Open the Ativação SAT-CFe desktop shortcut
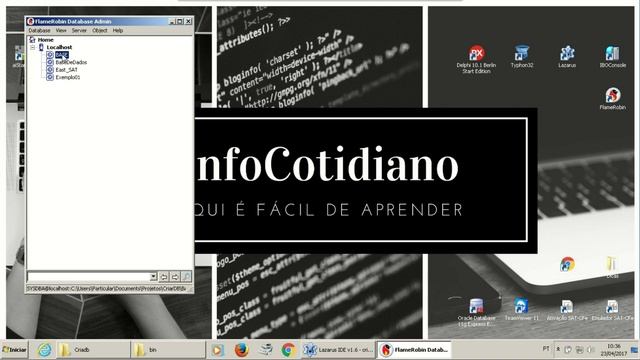640x360 pixels. tap(567, 309)
